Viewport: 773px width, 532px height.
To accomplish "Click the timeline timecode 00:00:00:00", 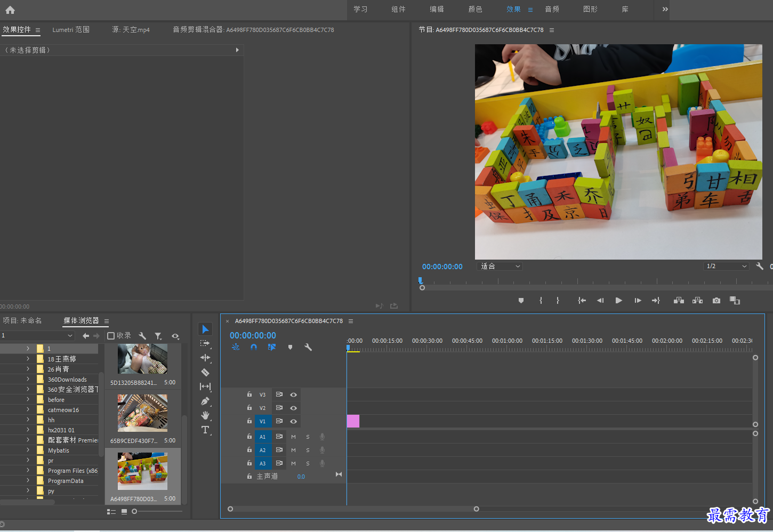I will 253,335.
